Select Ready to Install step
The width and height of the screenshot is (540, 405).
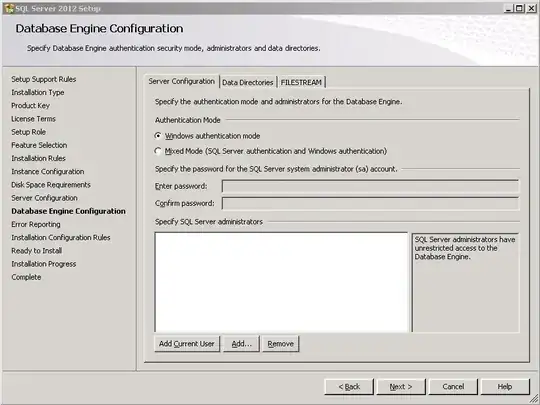click(x=37, y=251)
